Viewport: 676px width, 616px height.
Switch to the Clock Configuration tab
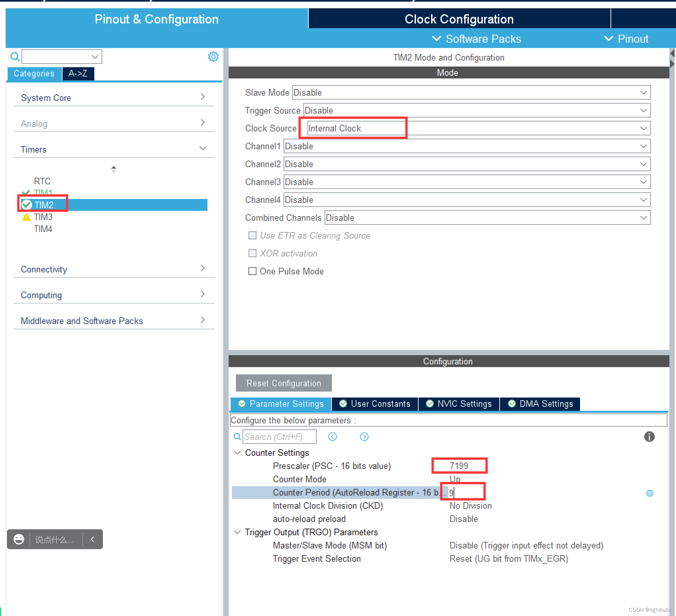(459, 19)
